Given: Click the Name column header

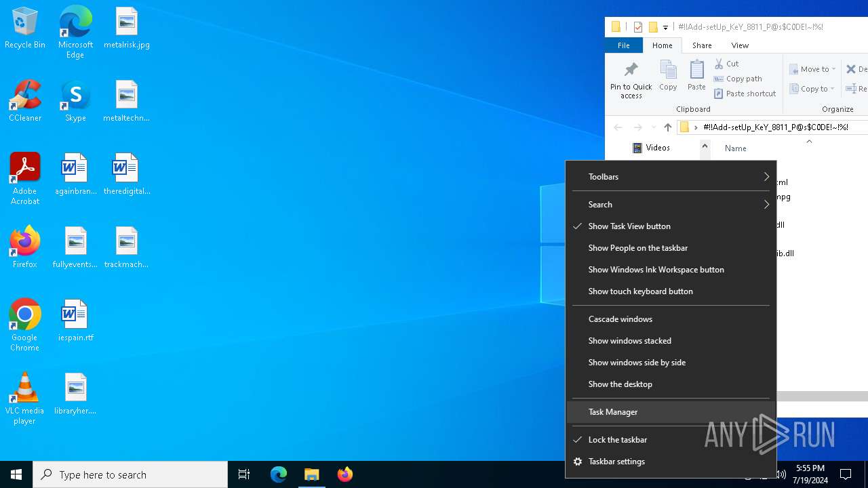Looking at the screenshot, I should coord(735,148).
